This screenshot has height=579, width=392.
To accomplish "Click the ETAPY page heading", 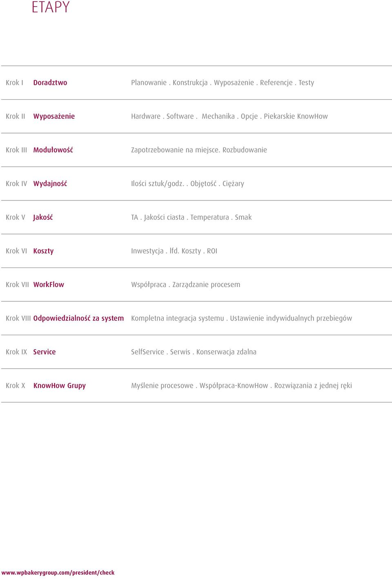I will pyautogui.click(x=51, y=7).
